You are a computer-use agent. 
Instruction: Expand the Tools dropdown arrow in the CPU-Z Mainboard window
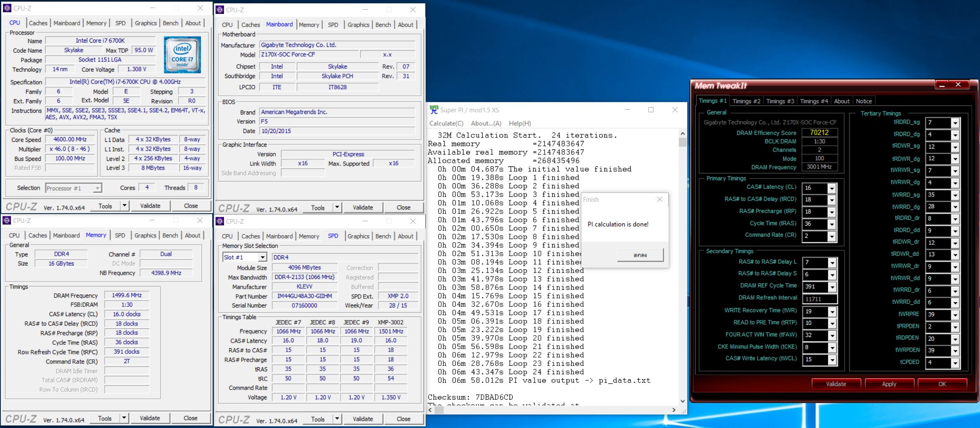(x=337, y=207)
